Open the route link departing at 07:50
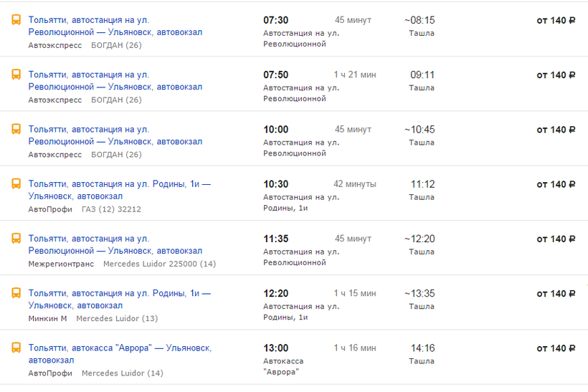Viewport: 588px width, 392px height. [x=115, y=80]
